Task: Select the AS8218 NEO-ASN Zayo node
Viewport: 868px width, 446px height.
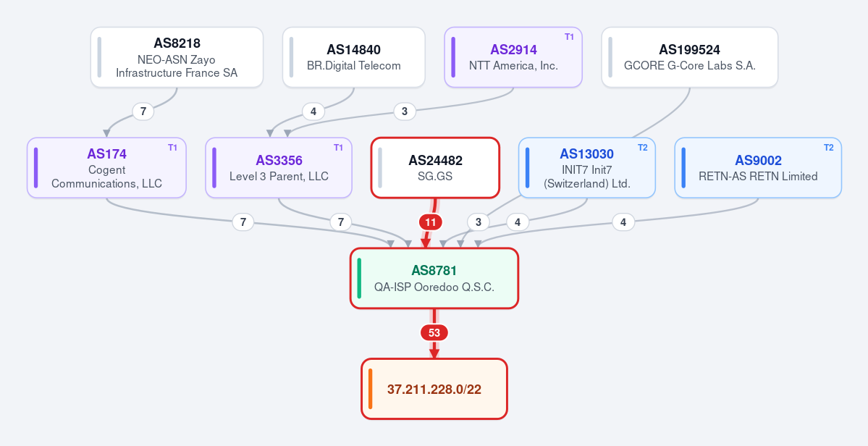Action: click(177, 57)
